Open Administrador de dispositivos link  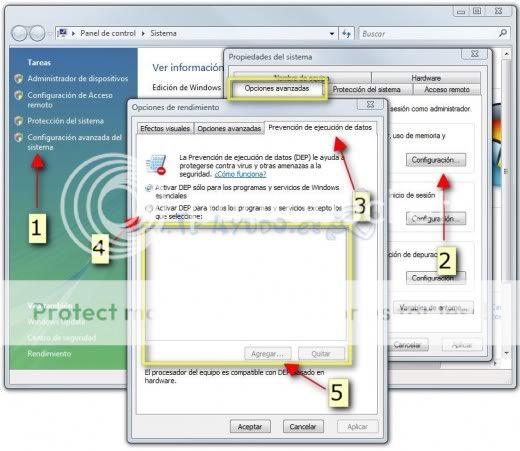78,79
